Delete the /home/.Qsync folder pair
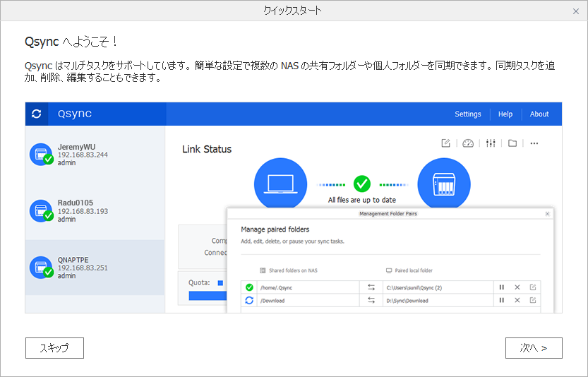The image size is (588, 377). 517,287
